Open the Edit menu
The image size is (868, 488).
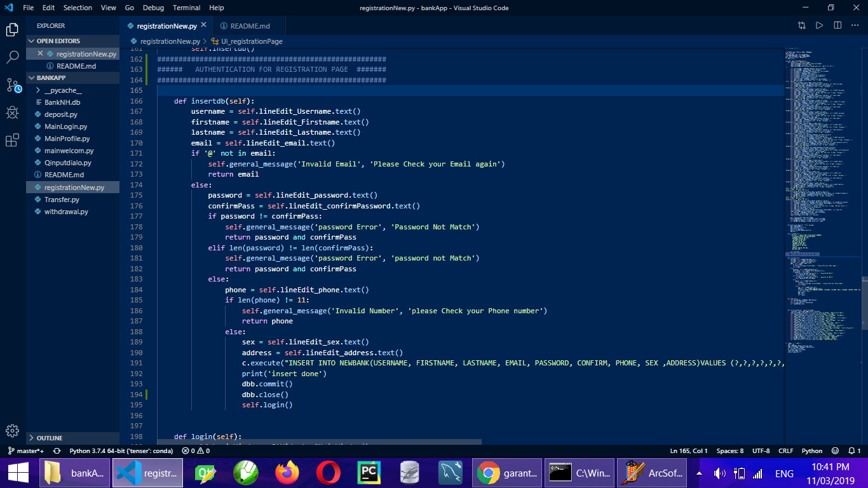coord(49,8)
